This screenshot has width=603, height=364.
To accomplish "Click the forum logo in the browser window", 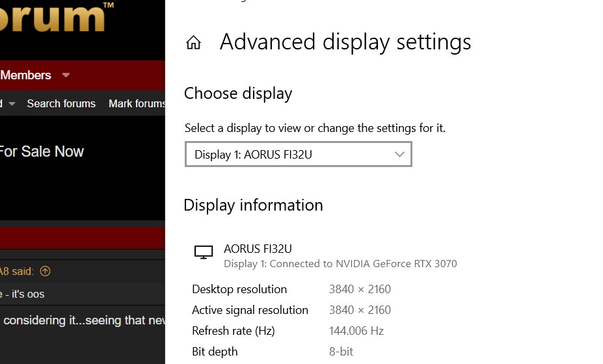I will (57, 17).
